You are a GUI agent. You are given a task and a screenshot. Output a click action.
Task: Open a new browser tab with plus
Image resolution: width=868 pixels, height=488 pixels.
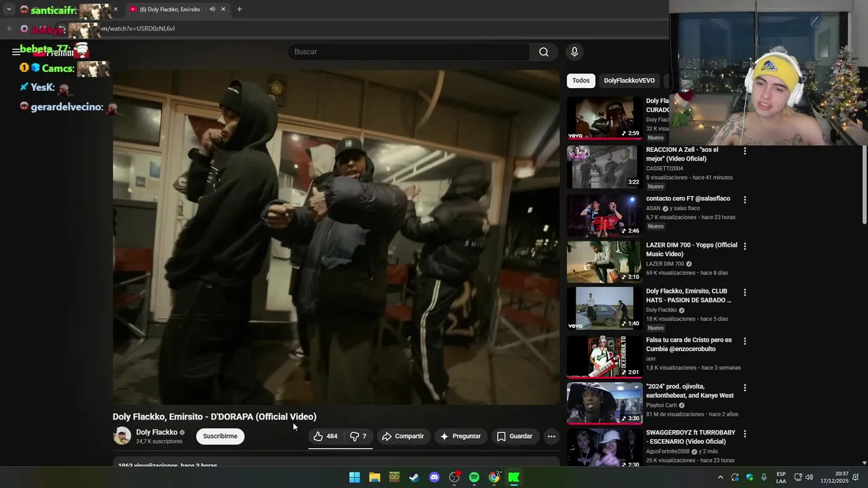[239, 9]
